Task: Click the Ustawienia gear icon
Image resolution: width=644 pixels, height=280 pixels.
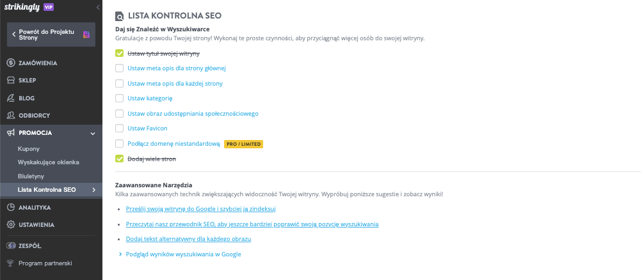Action: pyautogui.click(x=11, y=224)
